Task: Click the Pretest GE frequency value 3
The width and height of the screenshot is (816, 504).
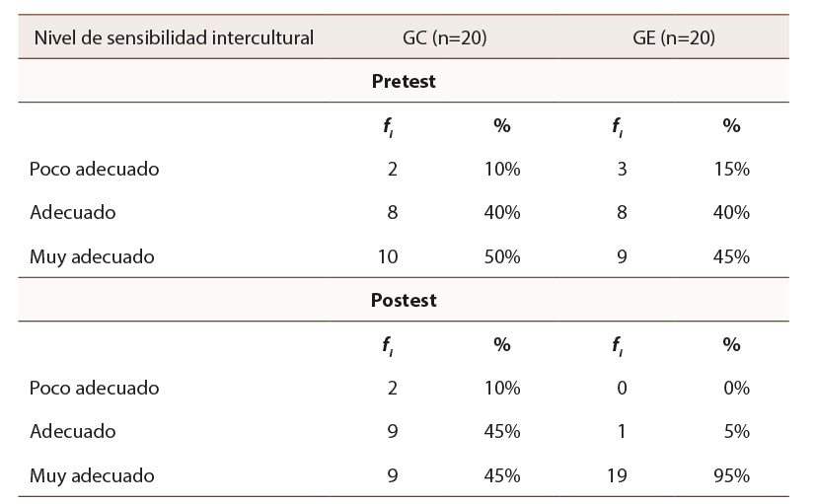Action: click(622, 169)
